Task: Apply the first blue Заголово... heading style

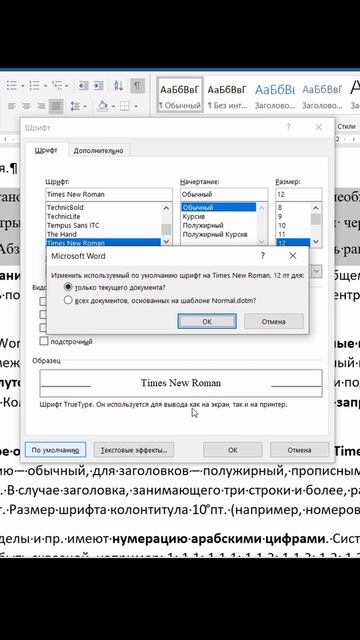Action: (275, 95)
